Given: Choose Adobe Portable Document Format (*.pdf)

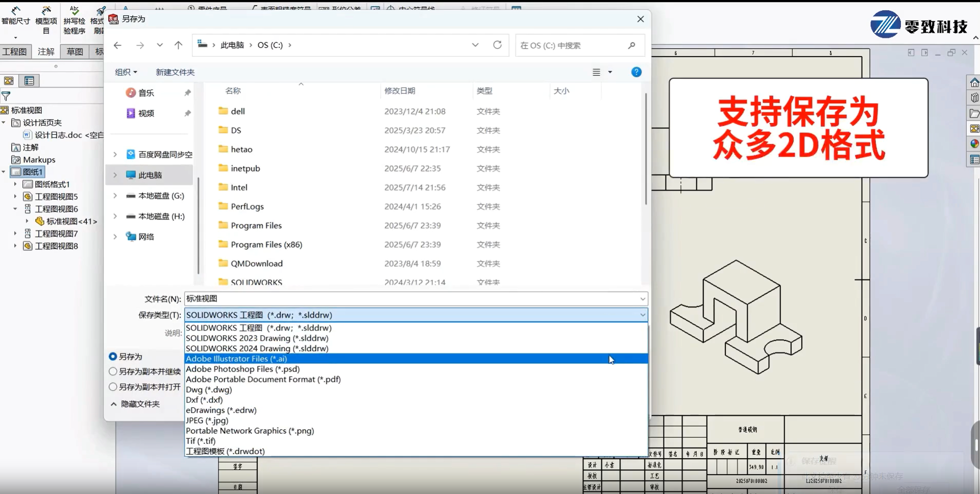Looking at the screenshot, I should [416, 379].
